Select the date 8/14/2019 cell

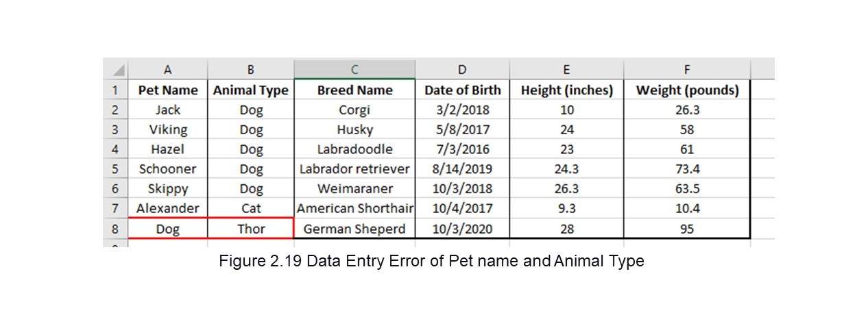[x=462, y=168]
